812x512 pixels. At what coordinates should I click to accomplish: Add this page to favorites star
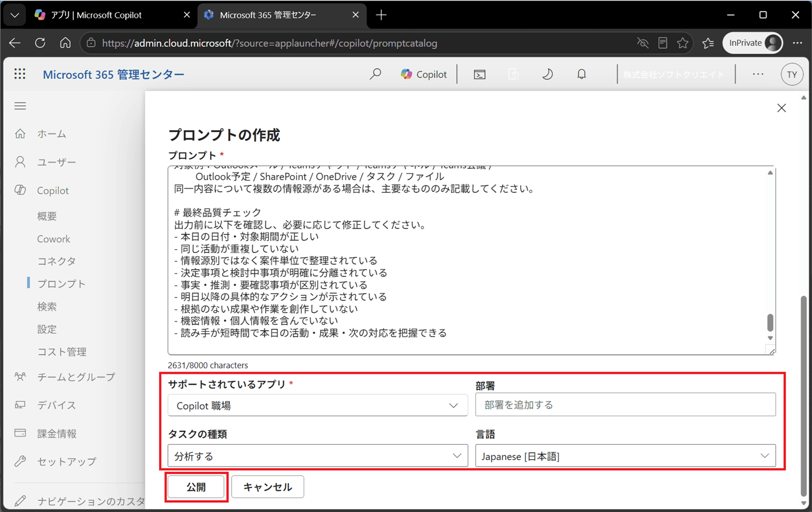[683, 43]
